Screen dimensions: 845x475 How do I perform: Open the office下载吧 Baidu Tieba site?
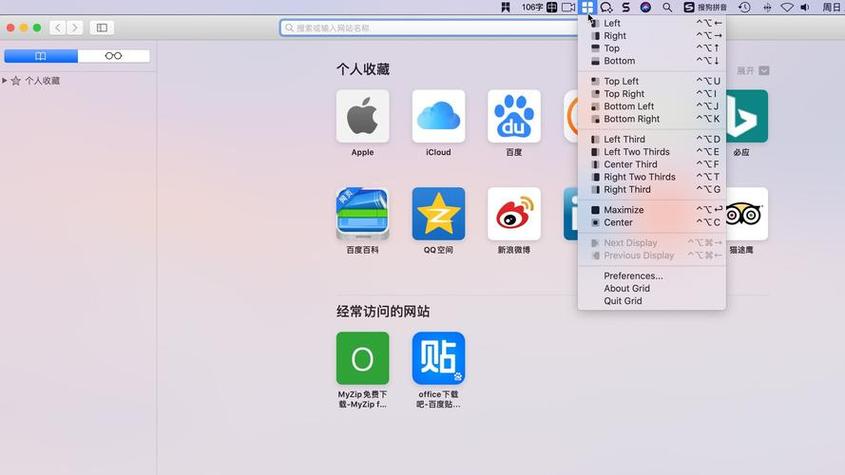[438, 359]
